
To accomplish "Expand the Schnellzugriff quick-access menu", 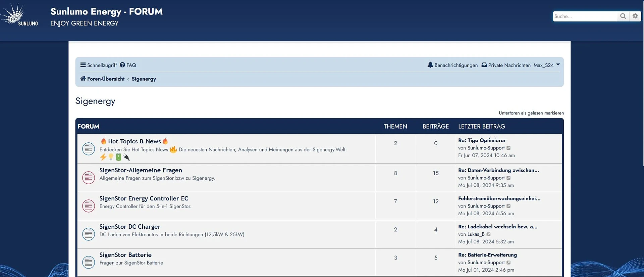I will click(99, 65).
